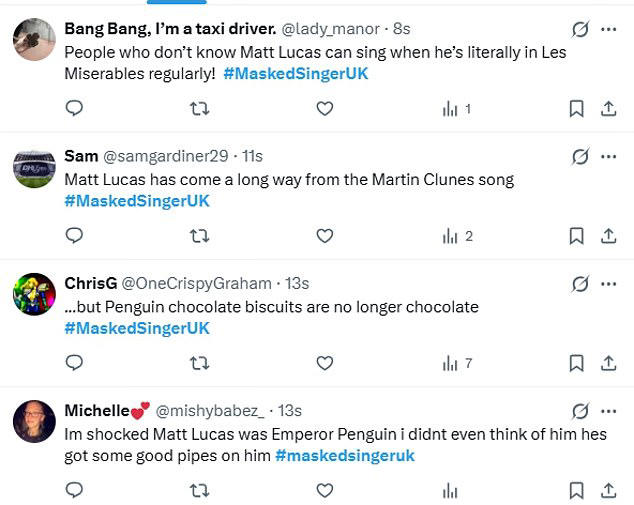This screenshot has width=634, height=505.
Task: Click ChrisG's profile avatar
Action: point(34,294)
